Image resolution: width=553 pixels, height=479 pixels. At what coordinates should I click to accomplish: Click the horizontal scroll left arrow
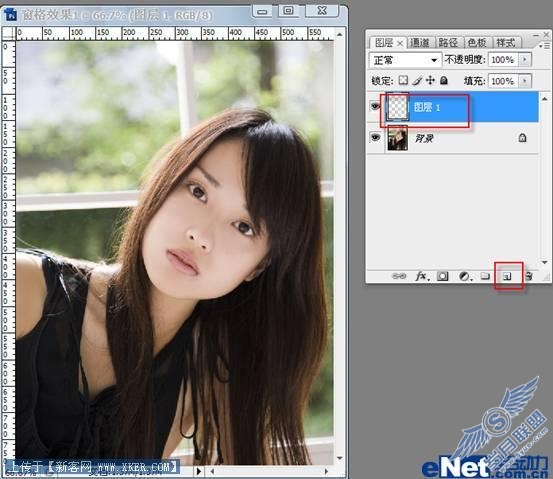tap(212, 471)
